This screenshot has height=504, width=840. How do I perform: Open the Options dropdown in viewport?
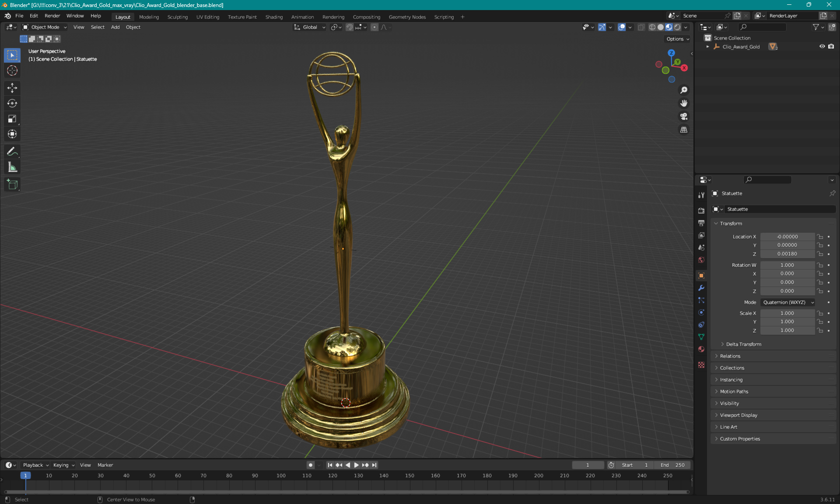678,39
